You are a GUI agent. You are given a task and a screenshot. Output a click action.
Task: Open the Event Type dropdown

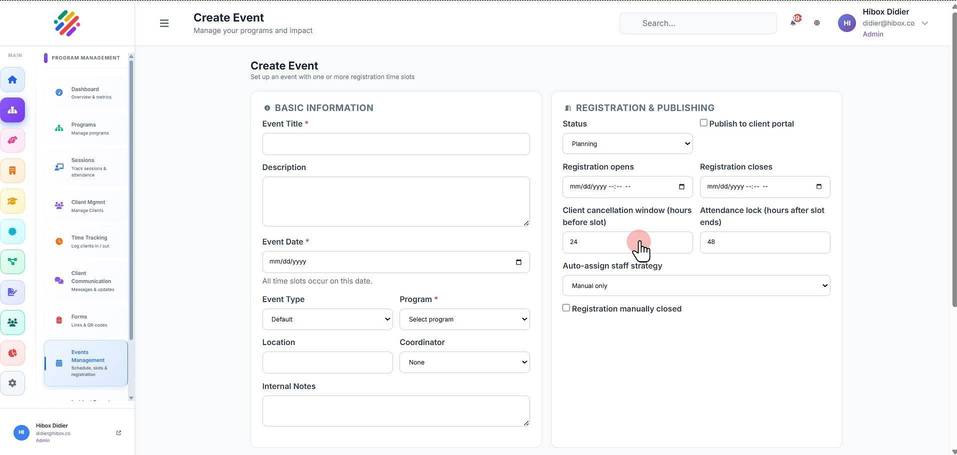coord(327,319)
